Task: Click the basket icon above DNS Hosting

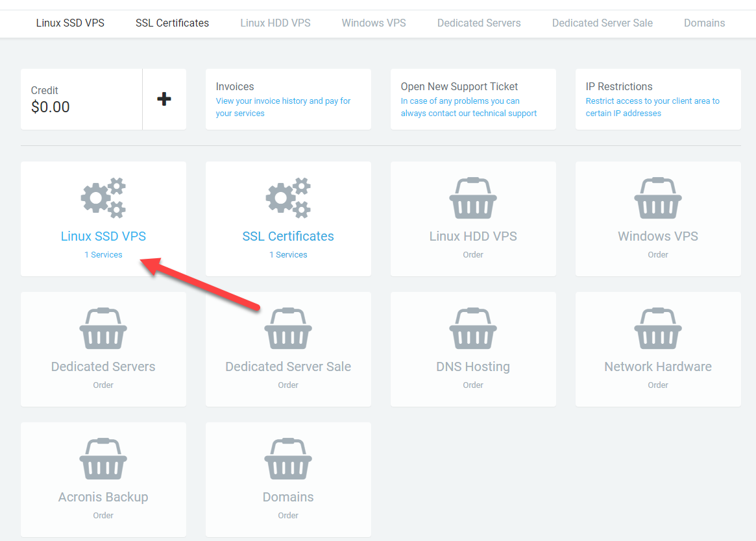Action: click(x=473, y=328)
